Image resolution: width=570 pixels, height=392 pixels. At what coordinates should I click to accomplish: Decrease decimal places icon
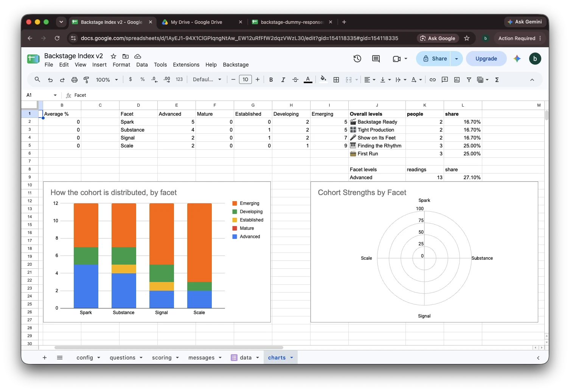tap(154, 79)
